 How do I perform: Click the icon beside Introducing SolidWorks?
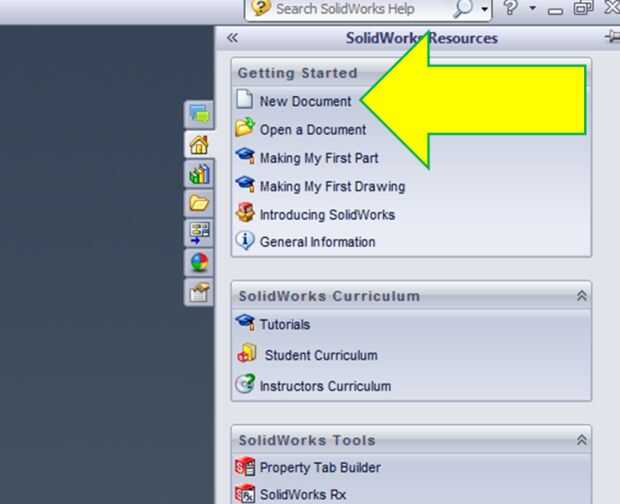245,213
